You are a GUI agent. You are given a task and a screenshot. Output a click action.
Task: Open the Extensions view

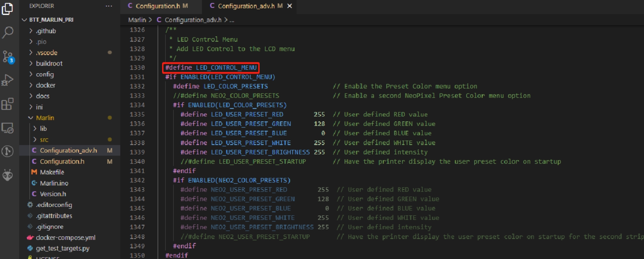[8, 104]
